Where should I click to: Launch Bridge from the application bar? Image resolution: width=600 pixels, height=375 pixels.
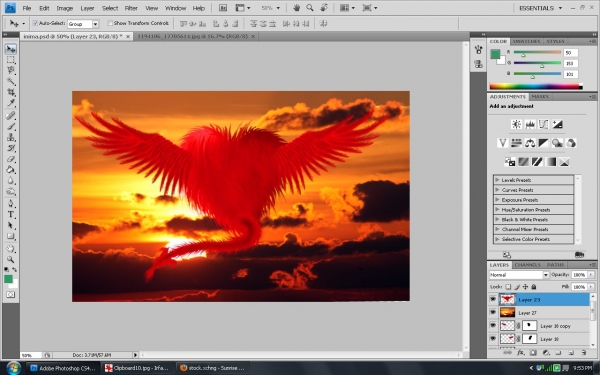click(223, 8)
